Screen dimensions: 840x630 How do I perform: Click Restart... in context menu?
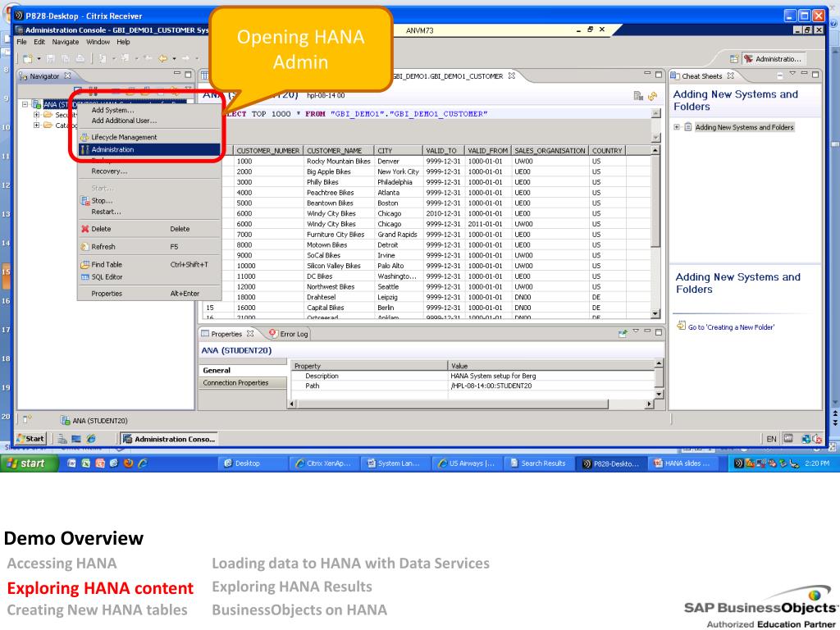point(106,212)
